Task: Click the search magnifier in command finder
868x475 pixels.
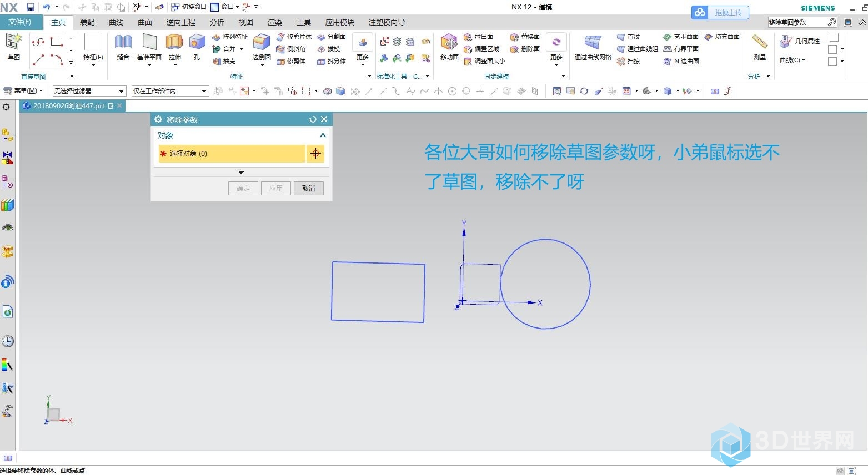Action: [831, 22]
